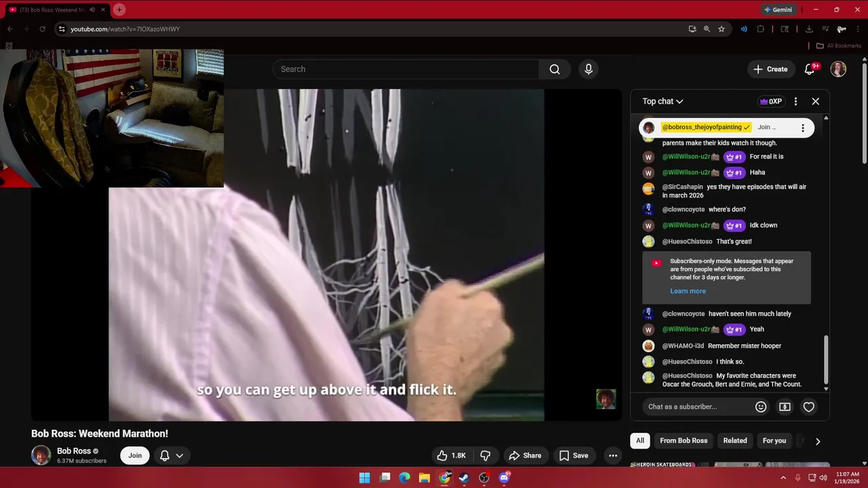
Task: Click Learn more in subscribers-only notice
Action: 688,291
